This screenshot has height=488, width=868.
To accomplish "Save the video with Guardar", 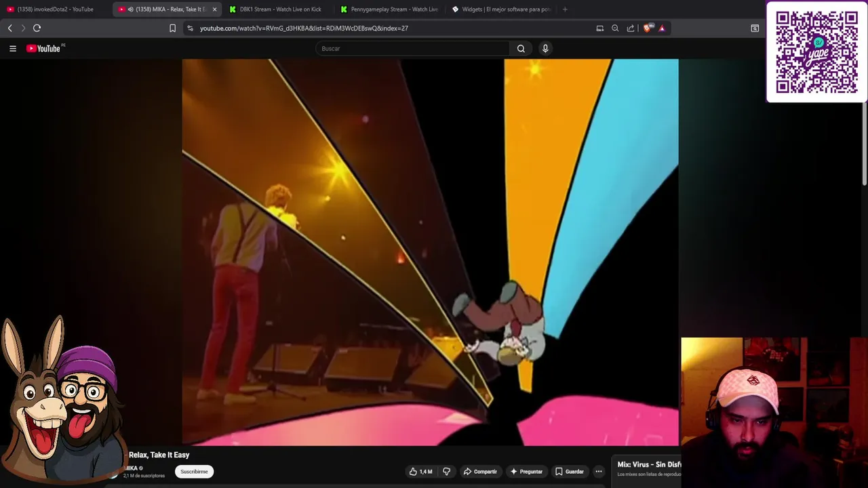I will pyautogui.click(x=569, y=472).
